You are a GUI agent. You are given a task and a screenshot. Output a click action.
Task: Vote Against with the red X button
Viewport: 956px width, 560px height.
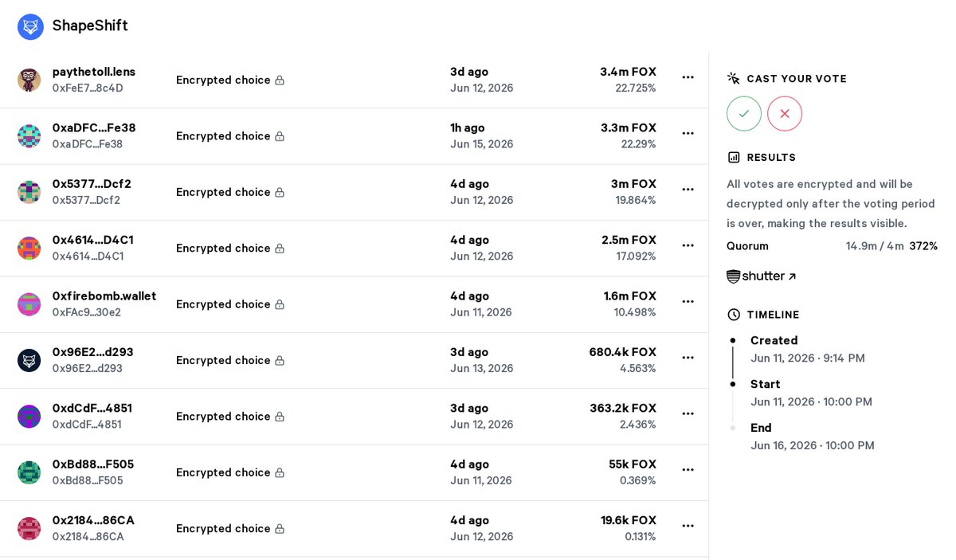(x=785, y=114)
